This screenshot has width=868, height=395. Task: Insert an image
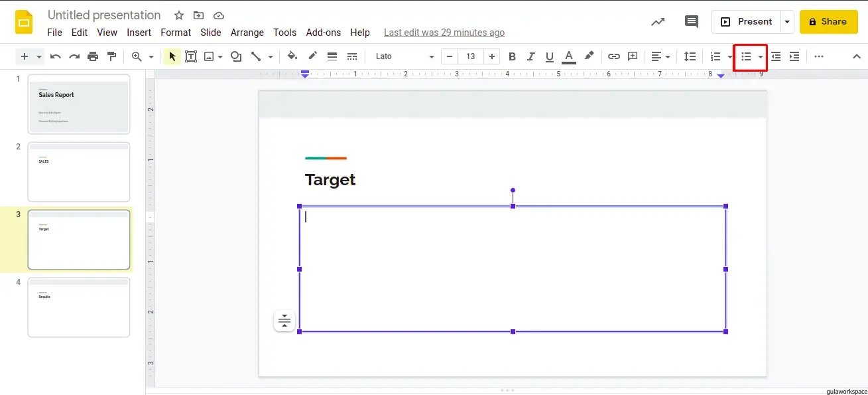209,56
